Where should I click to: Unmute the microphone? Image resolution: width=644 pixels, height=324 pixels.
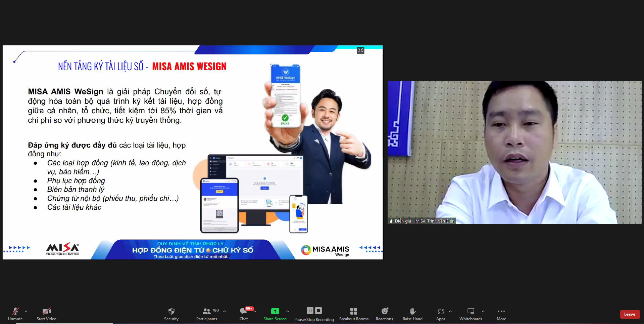click(15, 311)
